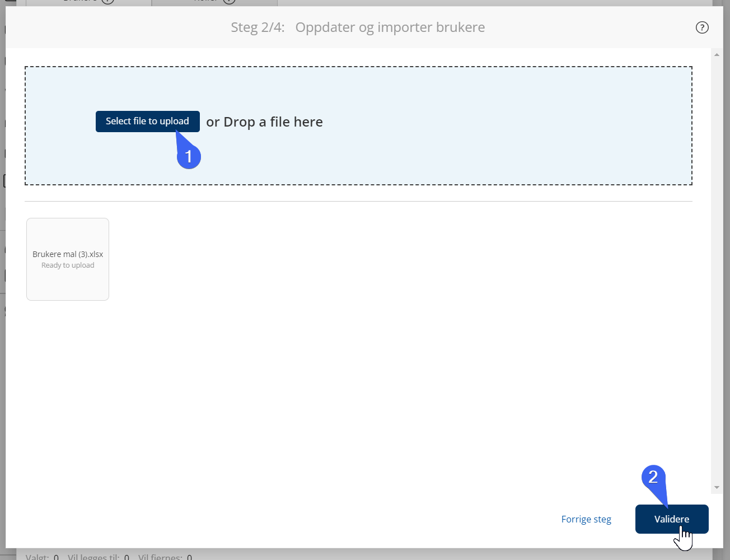Open the help icon in the dialog header
This screenshot has height=560, width=730.
pyautogui.click(x=701, y=27)
